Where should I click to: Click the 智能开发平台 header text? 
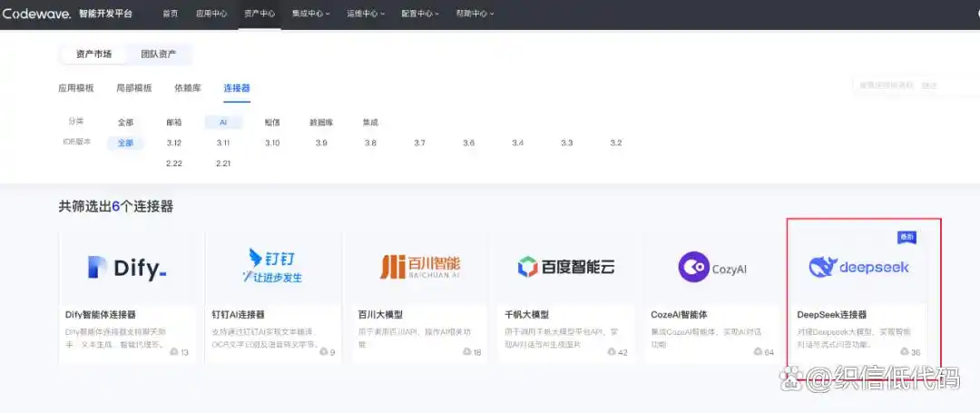click(x=105, y=13)
